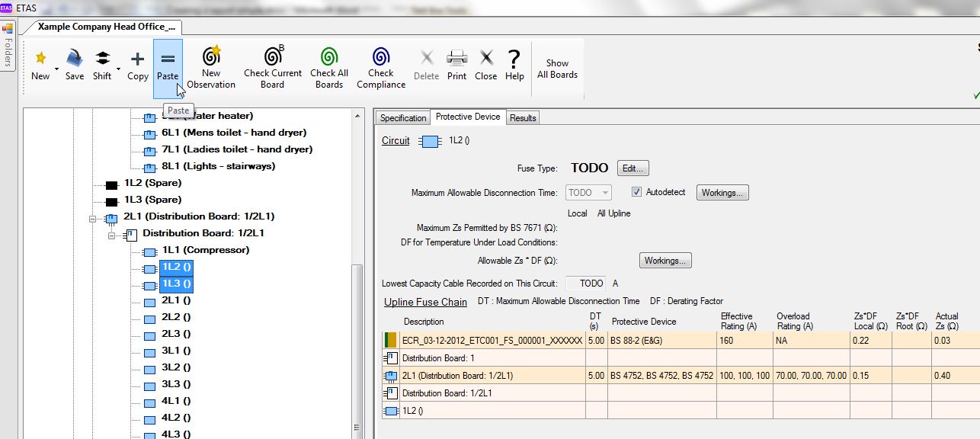Click folder icon in left sidebar
Viewport: 980px width, 439px height.
(x=8, y=29)
